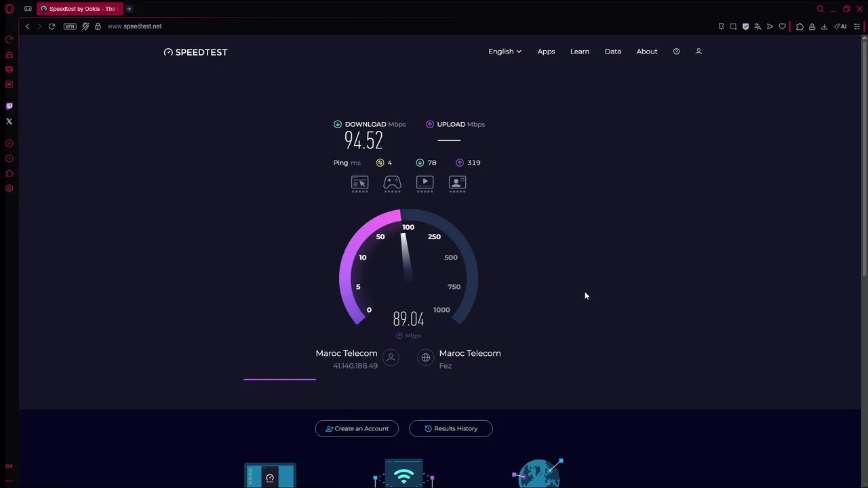The height and width of the screenshot is (488, 868).
Task: Expand the English language dropdown
Action: [505, 52]
